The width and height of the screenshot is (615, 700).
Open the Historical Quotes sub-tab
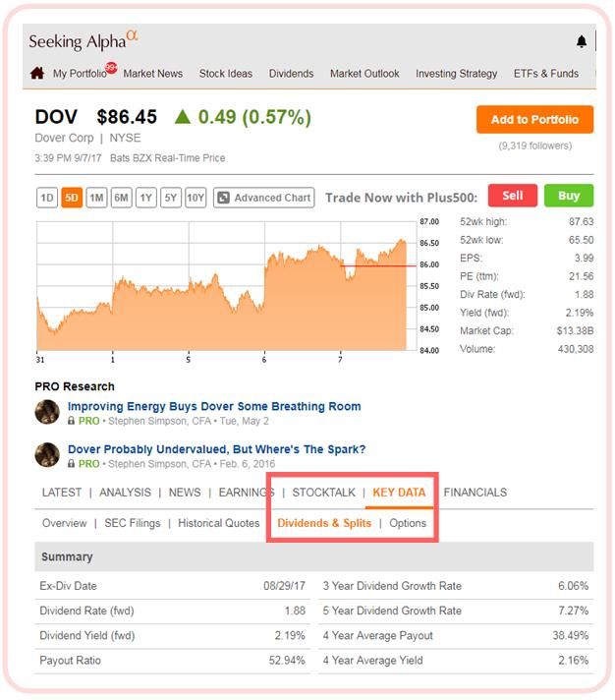click(218, 523)
